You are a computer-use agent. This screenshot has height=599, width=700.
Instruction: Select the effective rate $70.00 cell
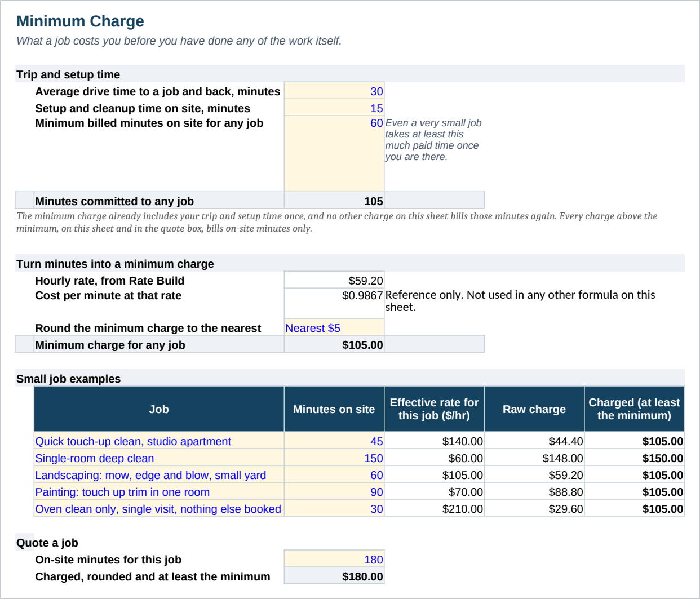pyautogui.click(x=435, y=491)
